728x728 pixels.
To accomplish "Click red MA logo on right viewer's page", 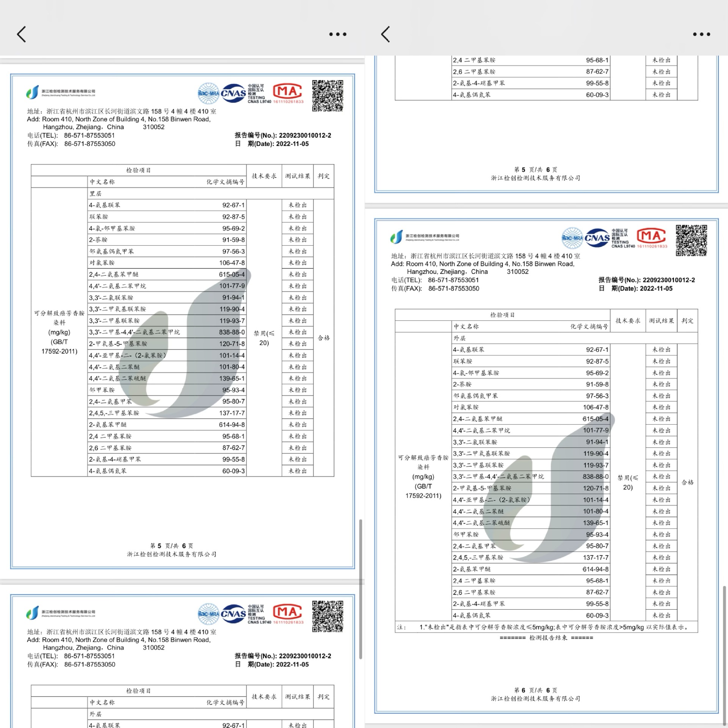I will (651, 236).
